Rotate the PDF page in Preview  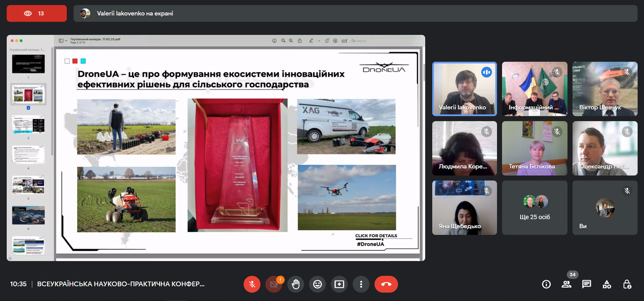(327, 41)
